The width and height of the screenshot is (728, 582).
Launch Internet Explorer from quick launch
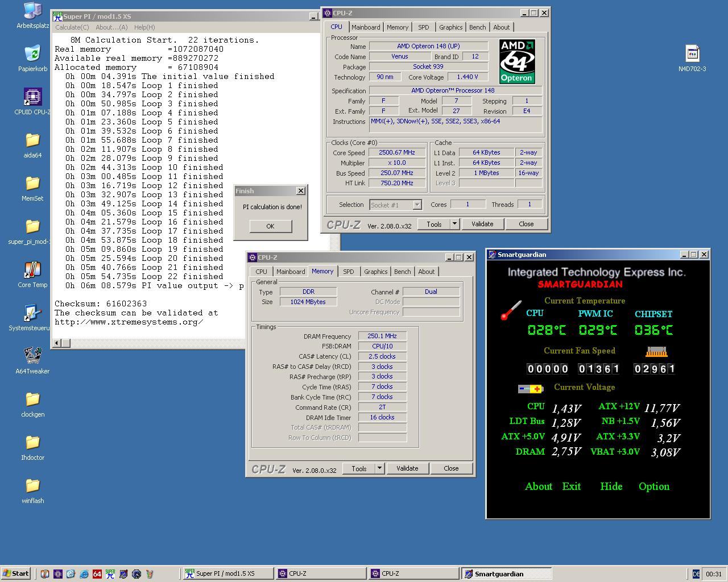coord(84,574)
